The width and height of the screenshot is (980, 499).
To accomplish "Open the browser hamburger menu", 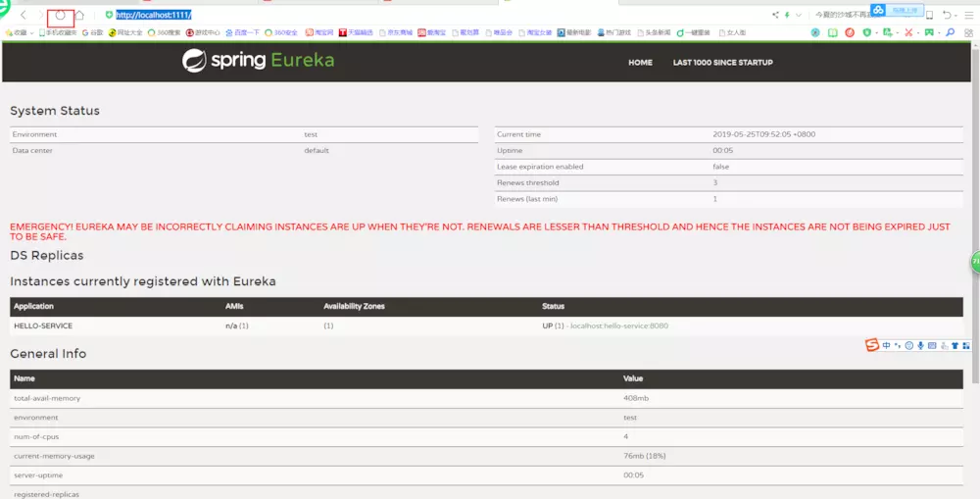I will tap(969, 15).
